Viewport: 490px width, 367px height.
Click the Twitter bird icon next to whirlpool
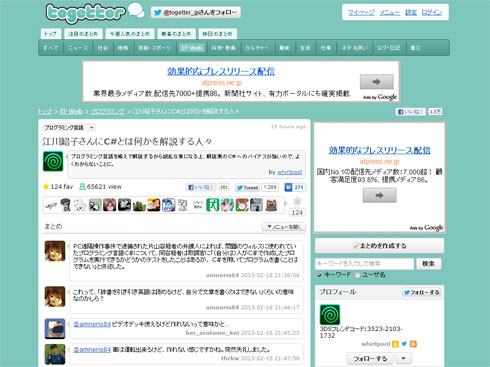click(x=404, y=344)
